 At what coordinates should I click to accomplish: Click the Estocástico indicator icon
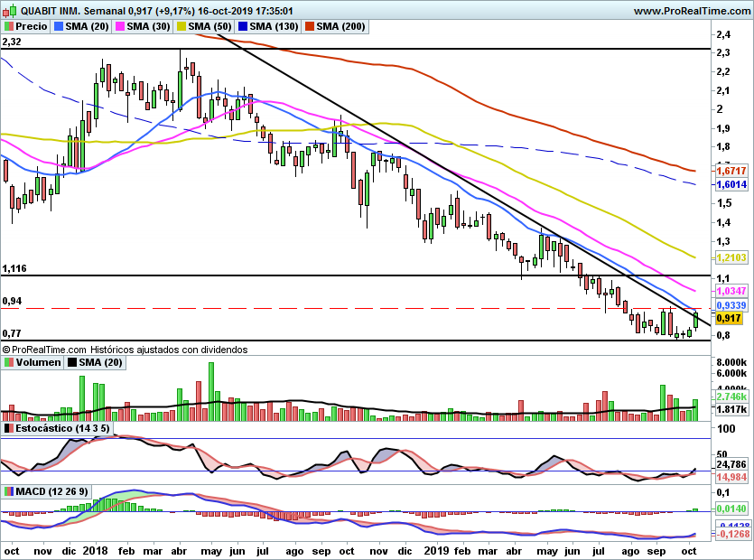point(9,428)
